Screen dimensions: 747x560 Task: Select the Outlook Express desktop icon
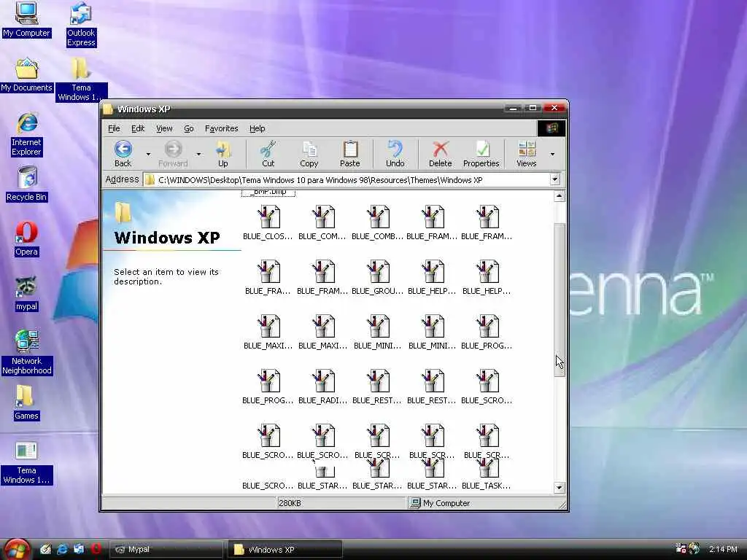pos(81,24)
